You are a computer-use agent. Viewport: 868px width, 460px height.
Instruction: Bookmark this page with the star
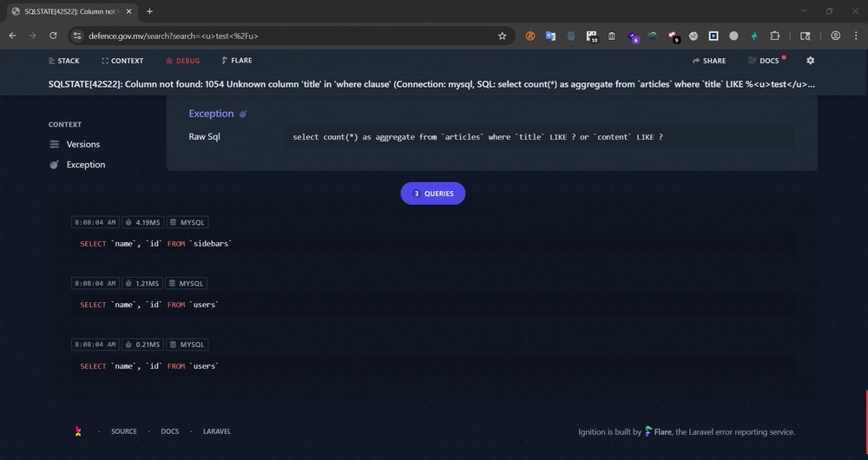pos(502,36)
